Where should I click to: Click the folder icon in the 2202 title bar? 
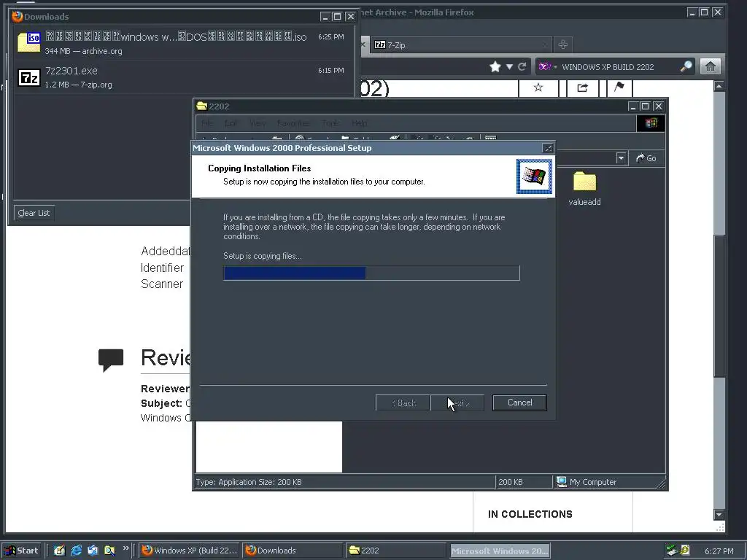202,106
